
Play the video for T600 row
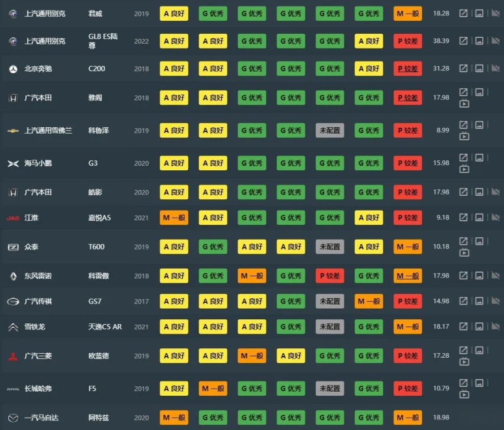464,253
